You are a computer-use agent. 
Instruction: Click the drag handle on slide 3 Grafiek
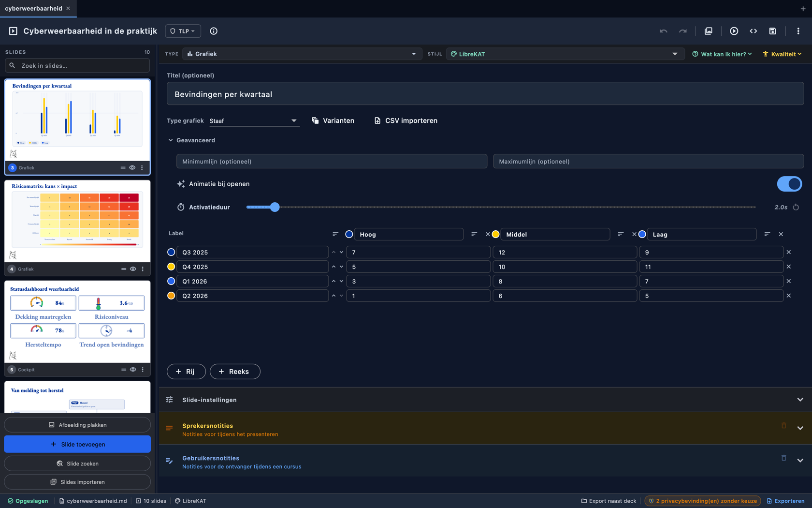(x=123, y=168)
